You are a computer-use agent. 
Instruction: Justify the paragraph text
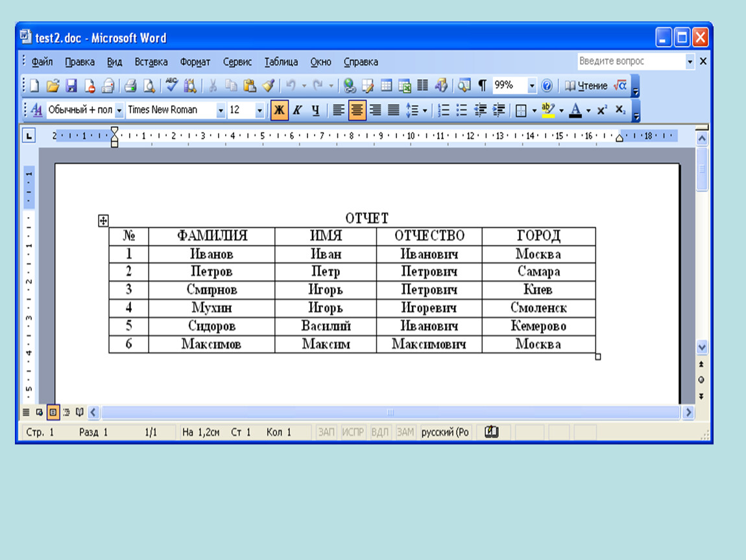394,110
